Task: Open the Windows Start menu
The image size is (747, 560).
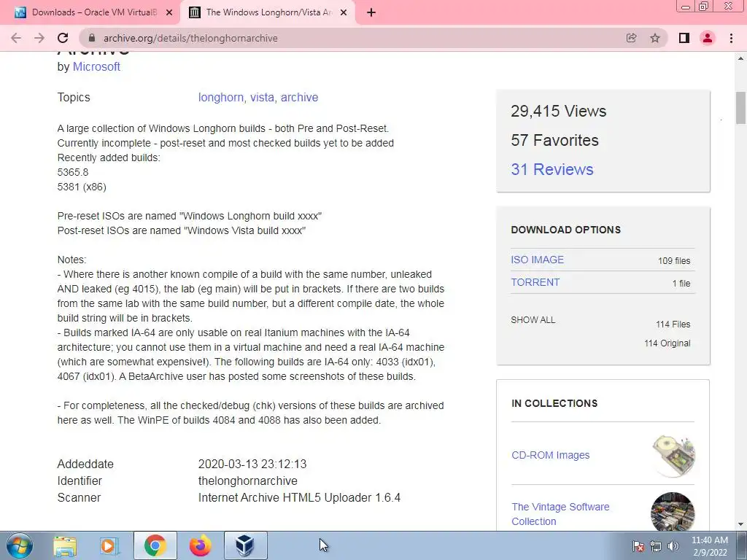Action: (x=19, y=545)
